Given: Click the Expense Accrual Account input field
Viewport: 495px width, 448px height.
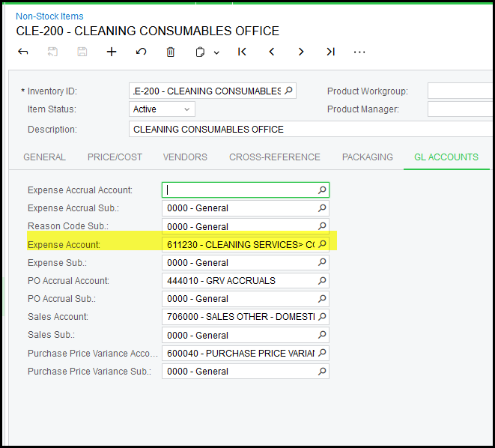Looking at the screenshot, I should coord(240,190).
